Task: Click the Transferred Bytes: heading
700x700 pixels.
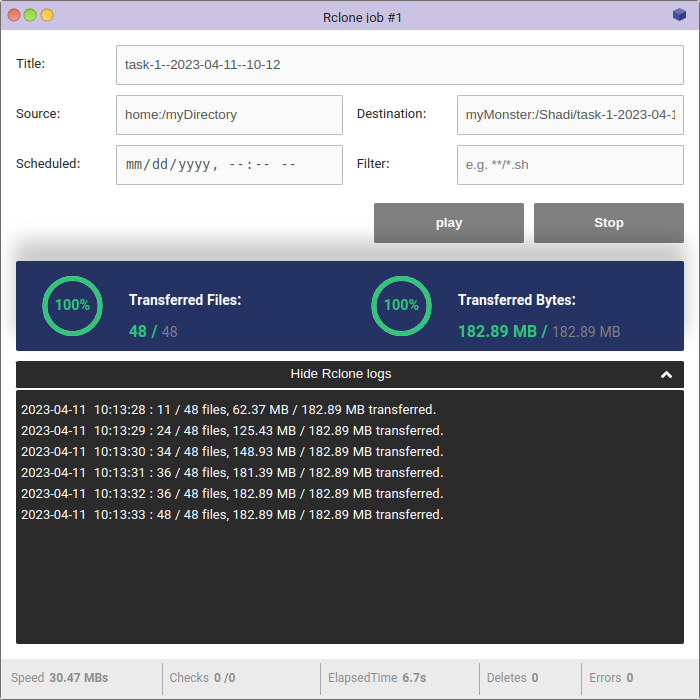Action: tap(517, 300)
